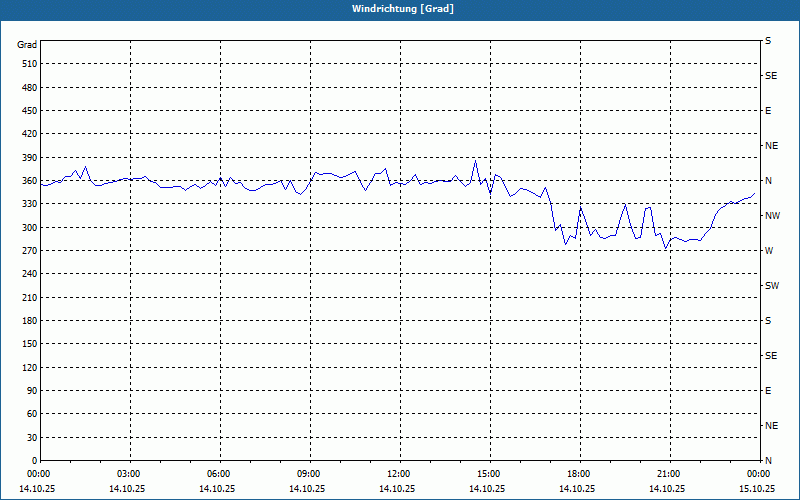The image size is (800, 500).
Task: Click the 15.10.25 date label
Action: pyautogui.click(x=757, y=489)
